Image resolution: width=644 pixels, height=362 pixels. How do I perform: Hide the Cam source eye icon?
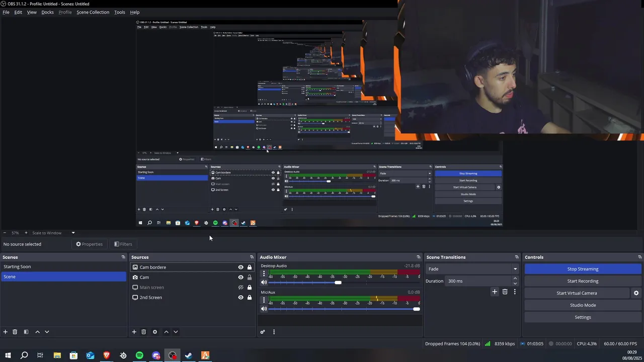(240, 278)
